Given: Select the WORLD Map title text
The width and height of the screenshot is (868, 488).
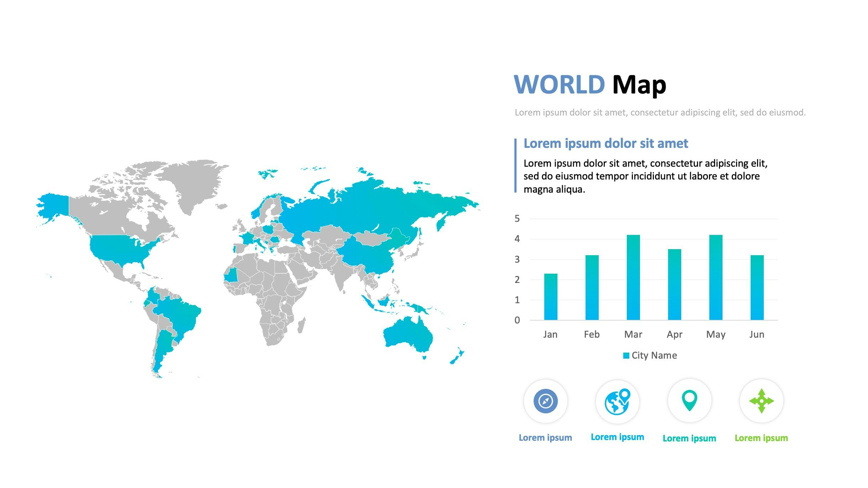Looking at the screenshot, I should tap(590, 85).
